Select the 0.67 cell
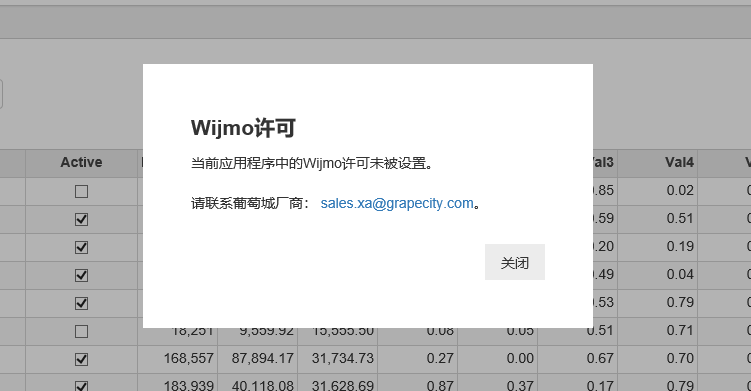This screenshot has width=751, height=391. coord(578,359)
